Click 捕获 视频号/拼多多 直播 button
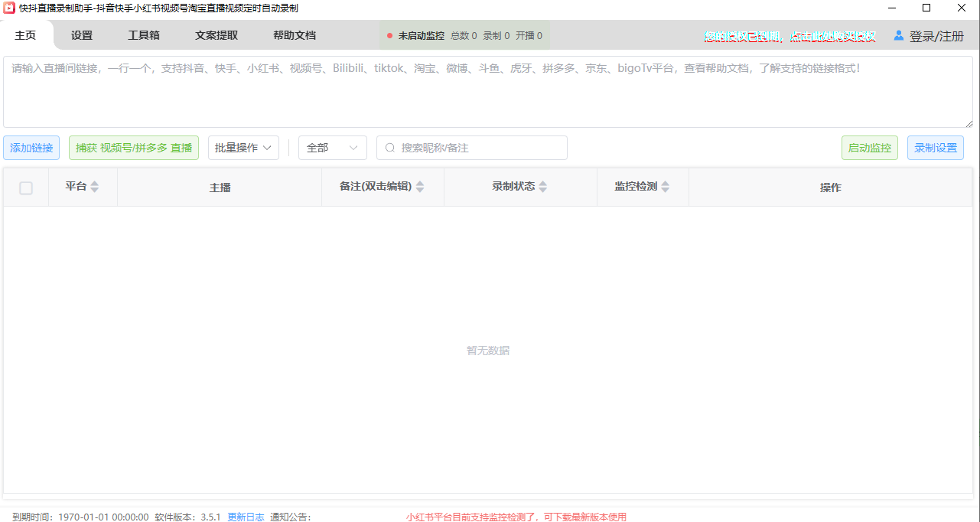 point(134,148)
